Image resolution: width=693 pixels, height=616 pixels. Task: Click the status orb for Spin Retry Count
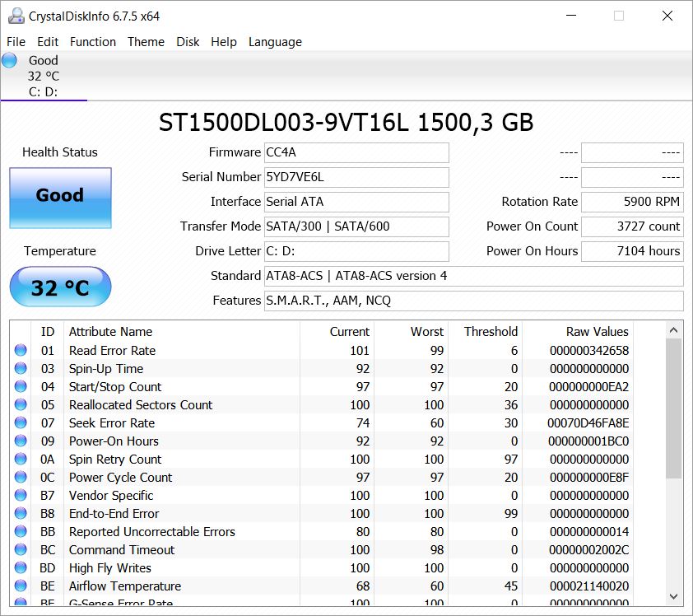click(x=21, y=459)
